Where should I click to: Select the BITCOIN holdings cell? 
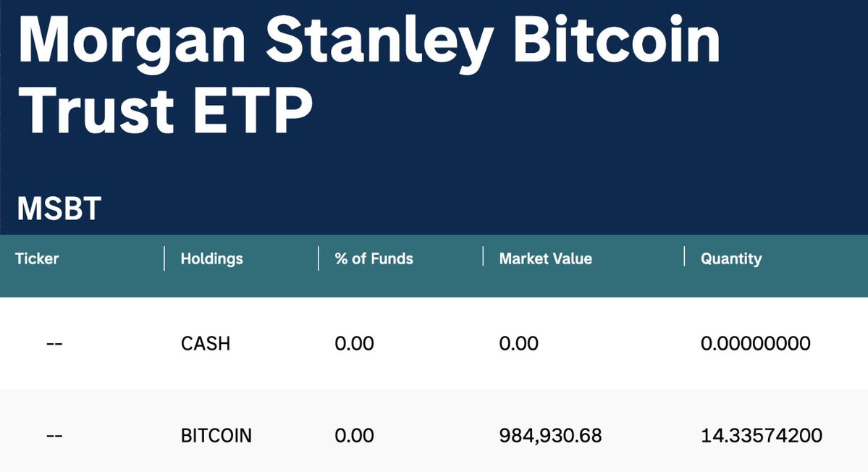pos(216,436)
